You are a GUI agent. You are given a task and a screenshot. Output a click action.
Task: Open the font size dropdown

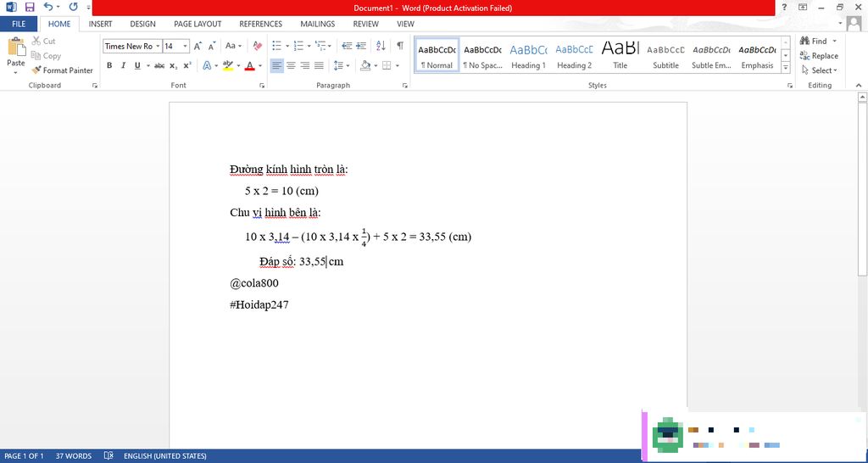[186, 46]
